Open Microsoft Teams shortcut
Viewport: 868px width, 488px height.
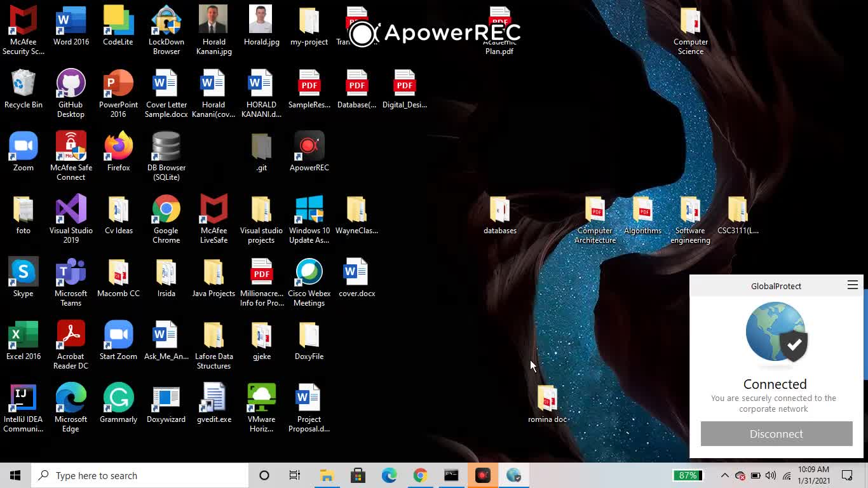[71, 281]
